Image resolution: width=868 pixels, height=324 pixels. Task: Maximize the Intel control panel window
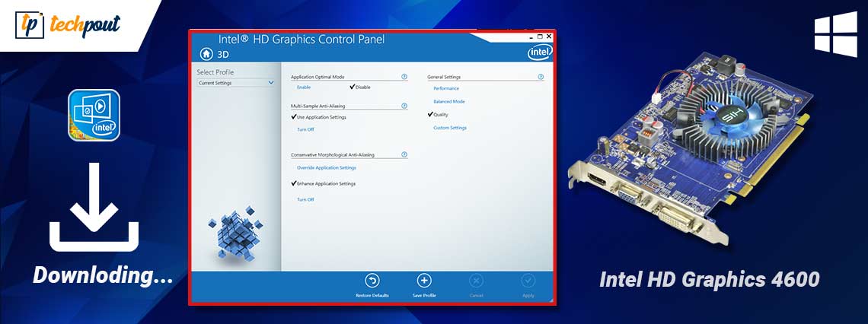[541, 37]
